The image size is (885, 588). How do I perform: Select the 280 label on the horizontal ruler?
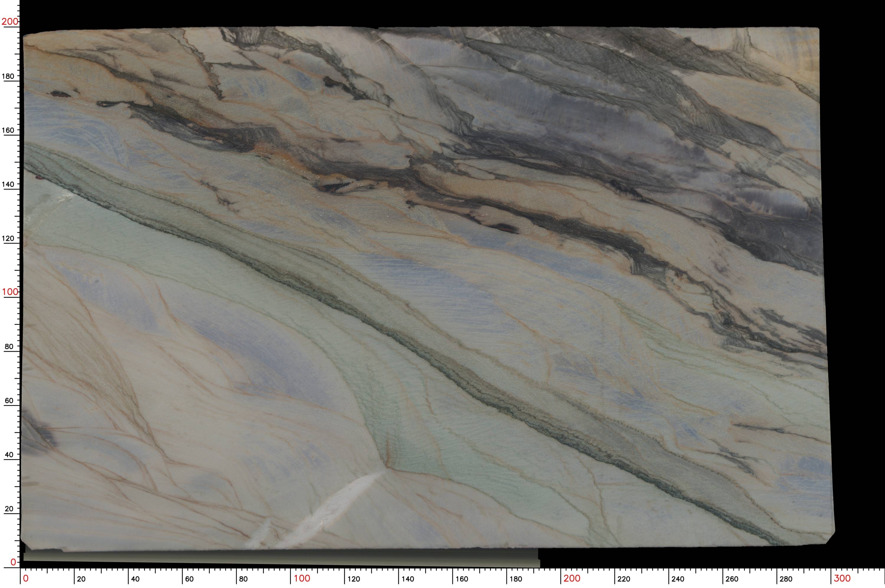tap(786, 579)
